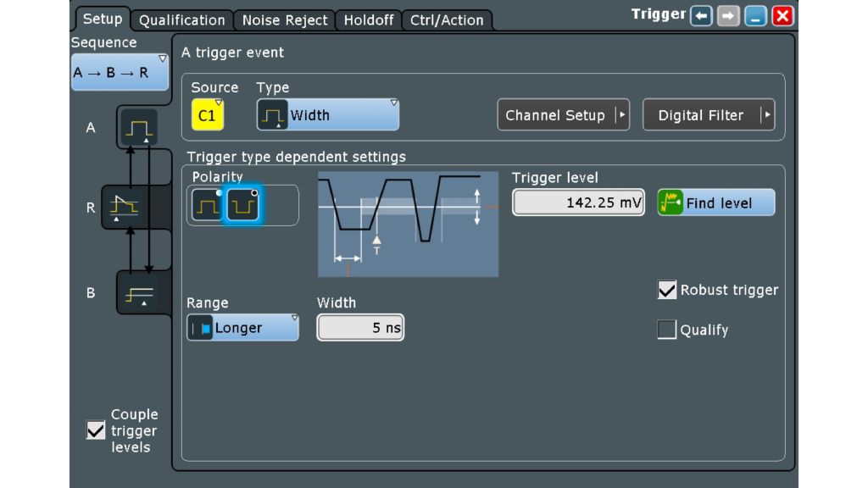Disable Robust trigger
The height and width of the screenshot is (488, 868).
point(666,289)
